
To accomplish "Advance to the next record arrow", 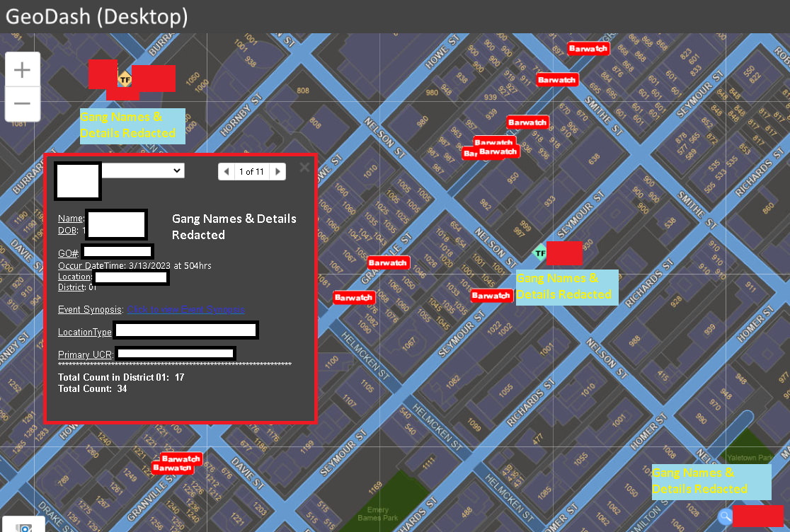I will (x=277, y=172).
